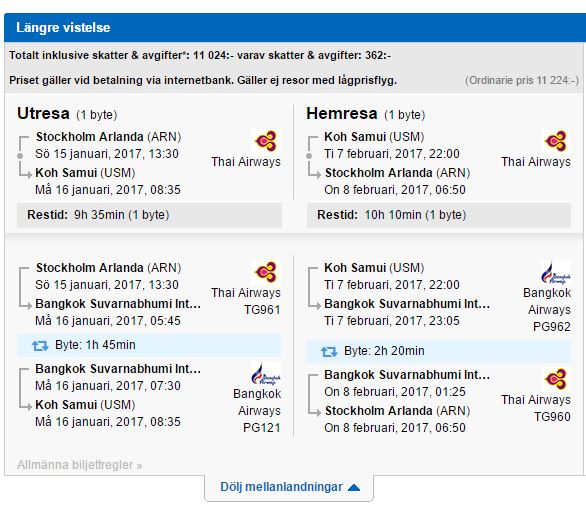Click the Hemresa heading
The image size is (586, 518).
pyautogui.click(x=342, y=113)
